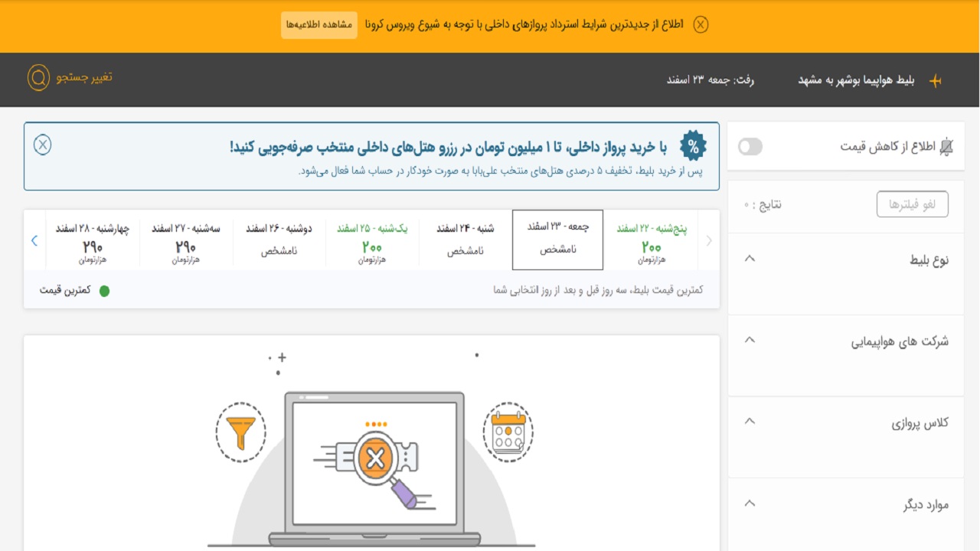Dismiss the hotel discount promo box
The width and height of the screenshot is (980, 551).
click(x=43, y=144)
